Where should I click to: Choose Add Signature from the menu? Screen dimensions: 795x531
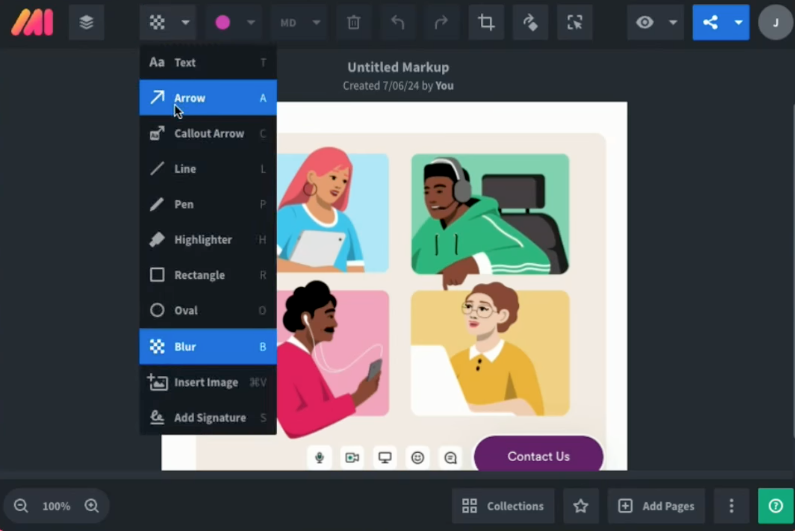tap(208, 417)
